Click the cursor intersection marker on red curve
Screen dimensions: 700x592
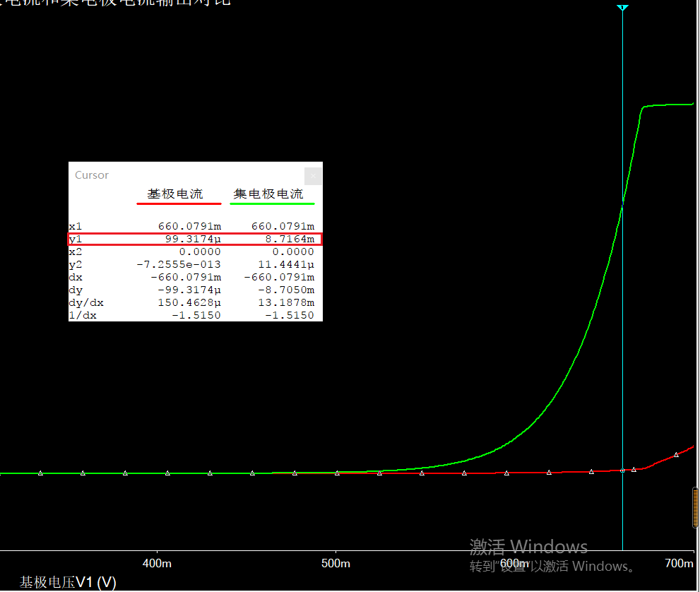(622, 470)
